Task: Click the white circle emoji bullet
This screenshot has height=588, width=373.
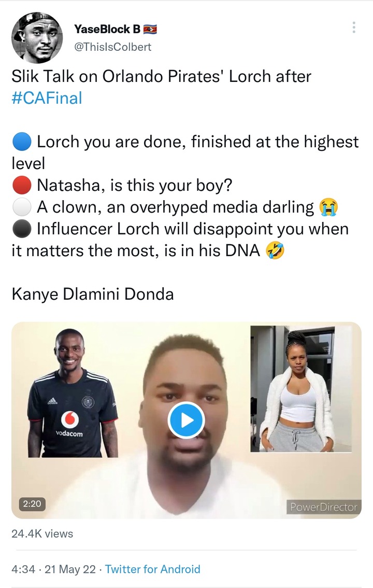Action: click(x=22, y=207)
